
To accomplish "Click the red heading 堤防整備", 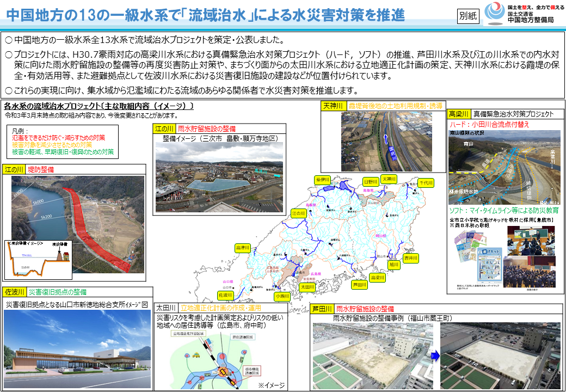I will 41,169.
